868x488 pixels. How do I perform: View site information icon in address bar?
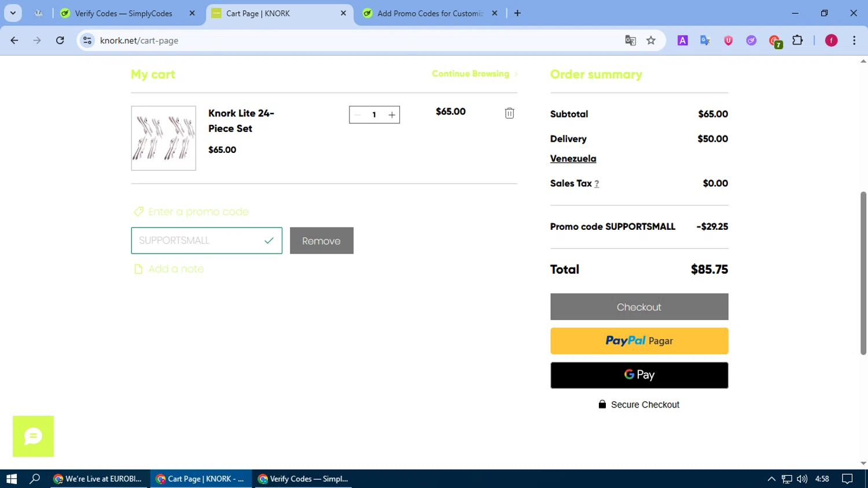(x=87, y=41)
